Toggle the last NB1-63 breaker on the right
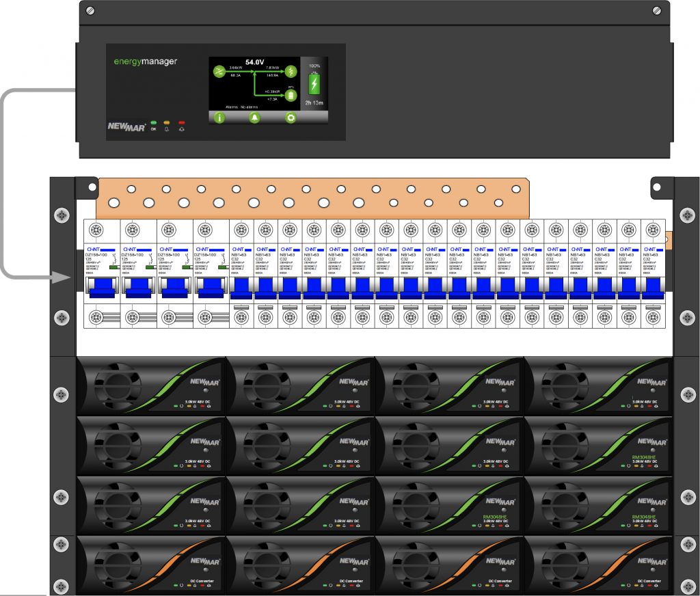Screen dimensions: 700x596 coord(653,288)
